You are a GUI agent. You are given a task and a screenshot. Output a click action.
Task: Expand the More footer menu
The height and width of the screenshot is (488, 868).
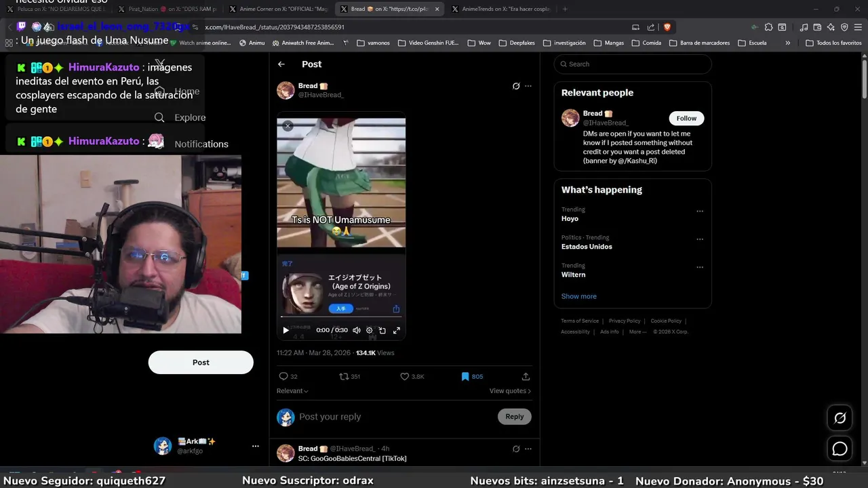coord(637,332)
